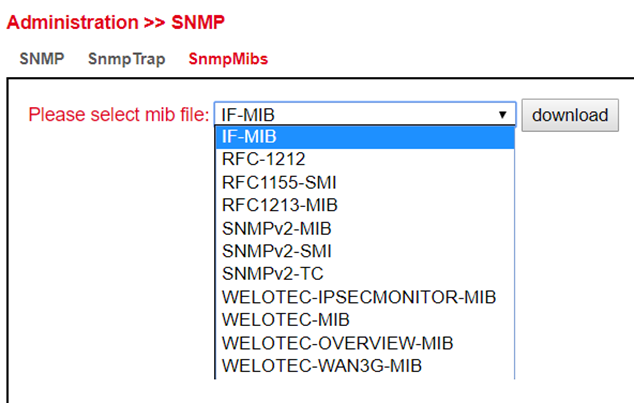The height and width of the screenshot is (403, 634).
Task: Switch to the SnmpTrap tab
Action: (x=126, y=58)
